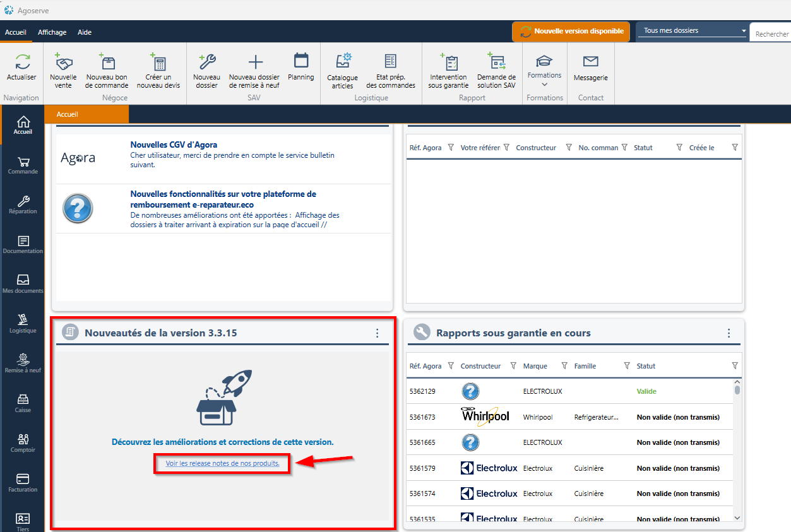This screenshot has width=791, height=532.
Task: Open Rapports sous garantie options menu
Action: pyautogui.click(x=729, y=333)
